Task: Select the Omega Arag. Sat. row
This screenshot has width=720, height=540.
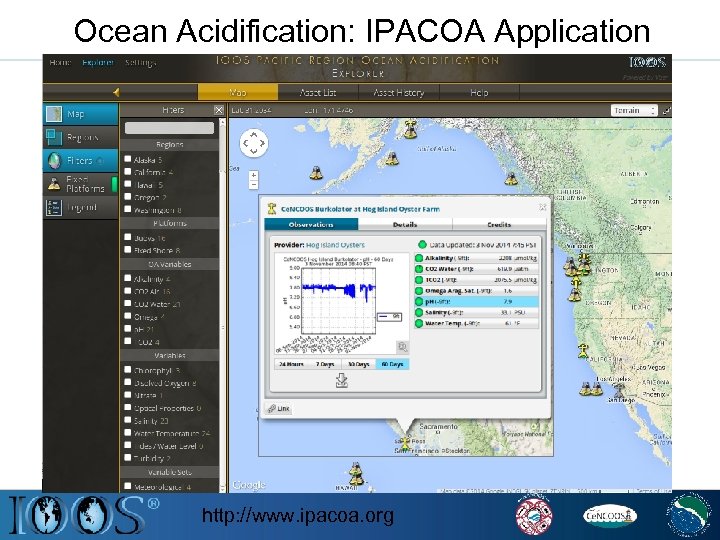Action: [x=477, y=291]
